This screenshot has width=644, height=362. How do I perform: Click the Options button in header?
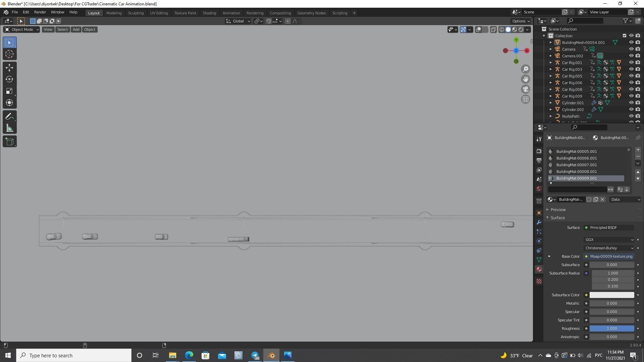coord(521,21)
